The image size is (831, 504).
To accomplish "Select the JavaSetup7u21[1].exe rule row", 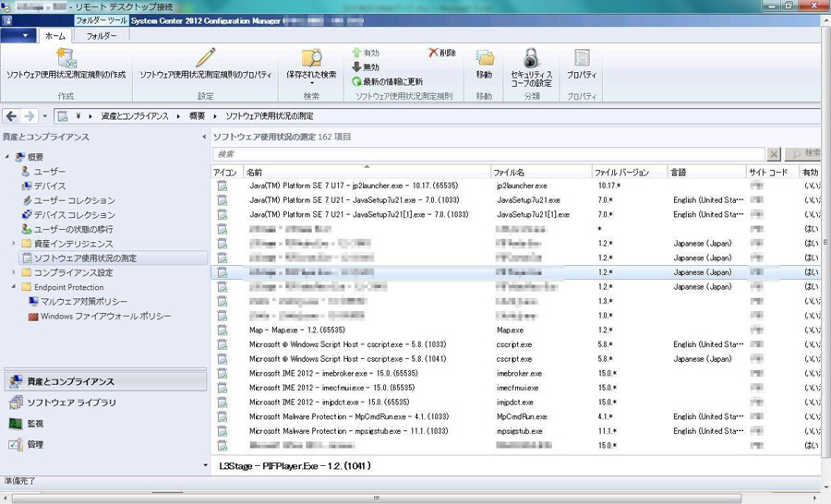I will [516, 215].
